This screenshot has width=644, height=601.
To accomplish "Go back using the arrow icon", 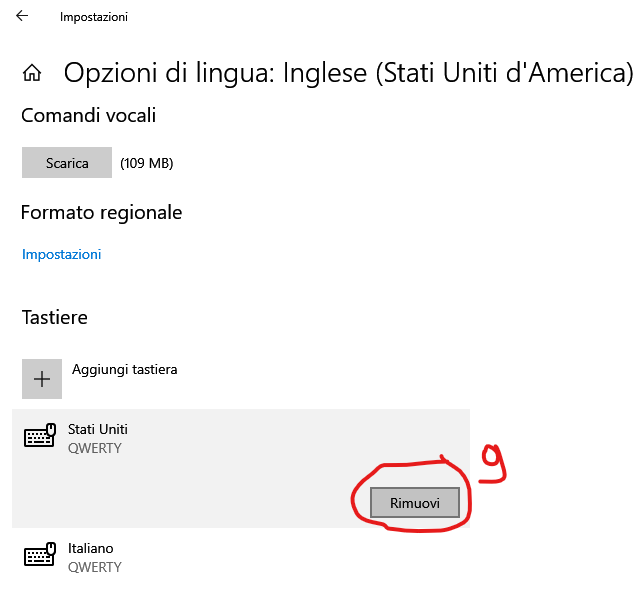I will (22, 16).
